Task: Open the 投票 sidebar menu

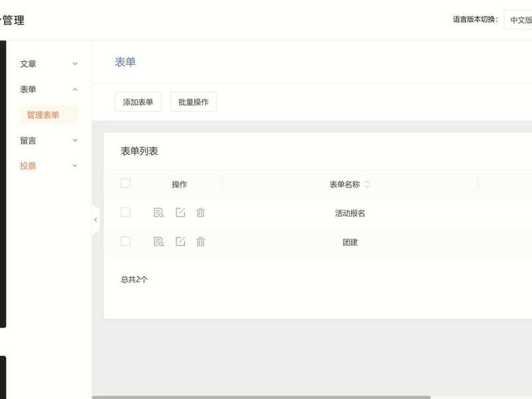Action: point(49,166)
